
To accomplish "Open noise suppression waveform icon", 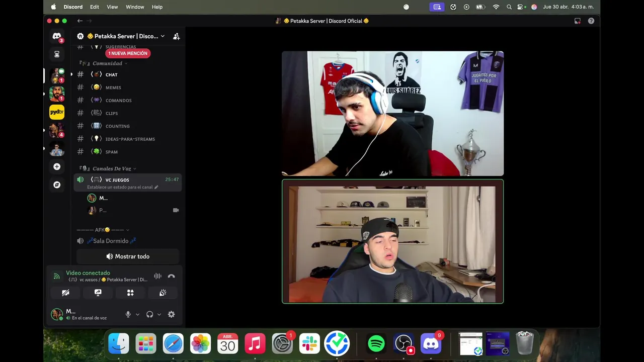I will (157, 276).
